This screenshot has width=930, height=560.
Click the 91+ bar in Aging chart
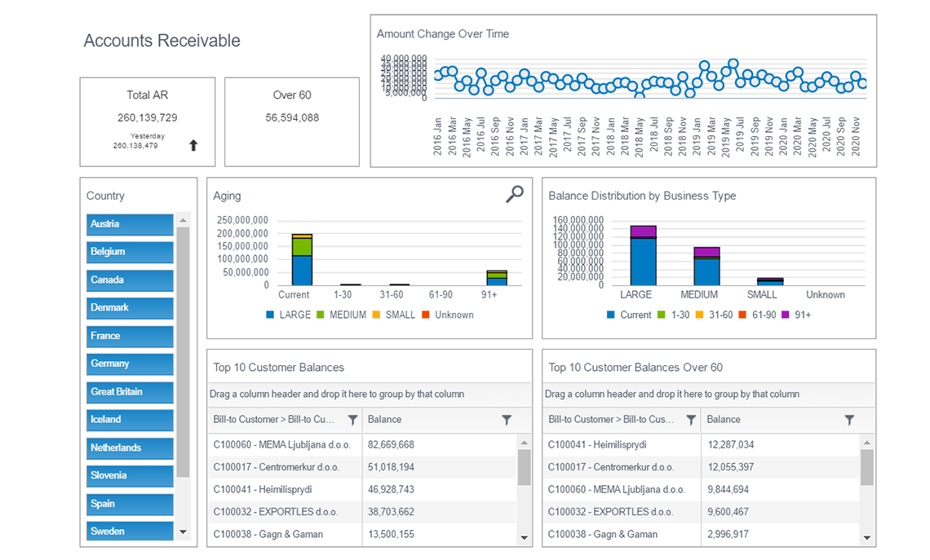pyautogui.click(x=497, y=278)
